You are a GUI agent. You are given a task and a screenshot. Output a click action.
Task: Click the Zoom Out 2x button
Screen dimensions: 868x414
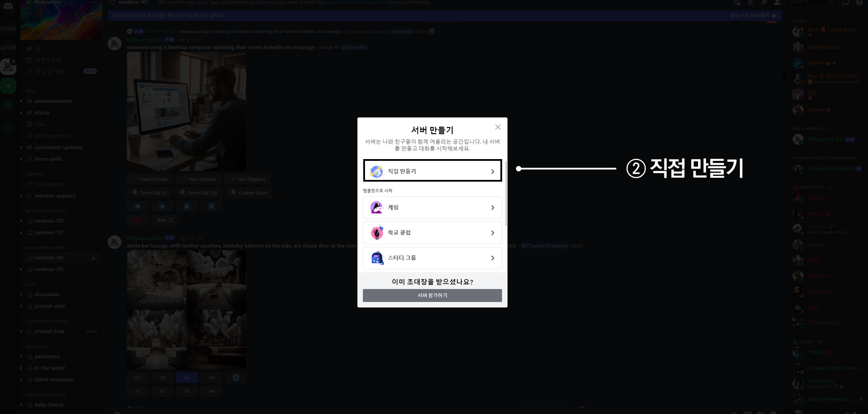pyautogui.click(x=150, y=192)
